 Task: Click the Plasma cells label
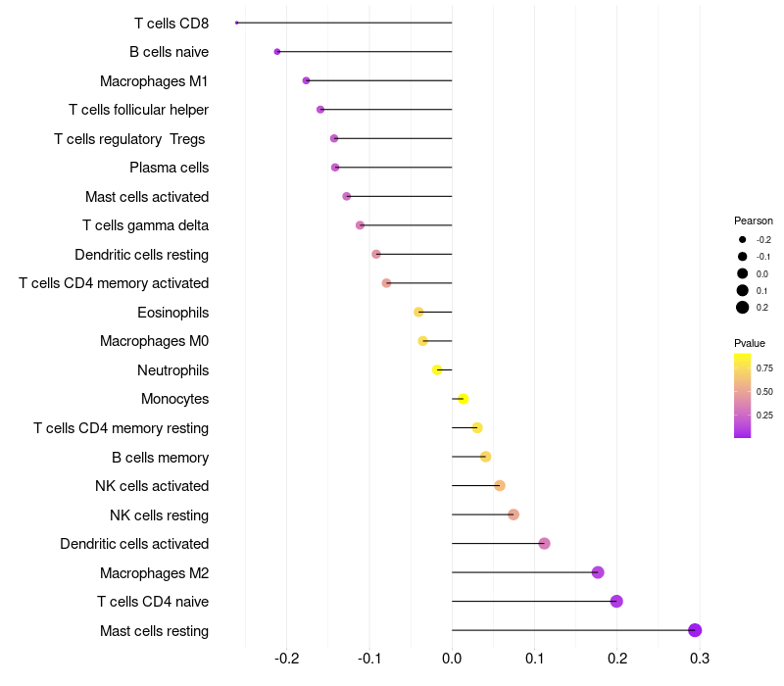pyautogui.click(x=169, y=168)
